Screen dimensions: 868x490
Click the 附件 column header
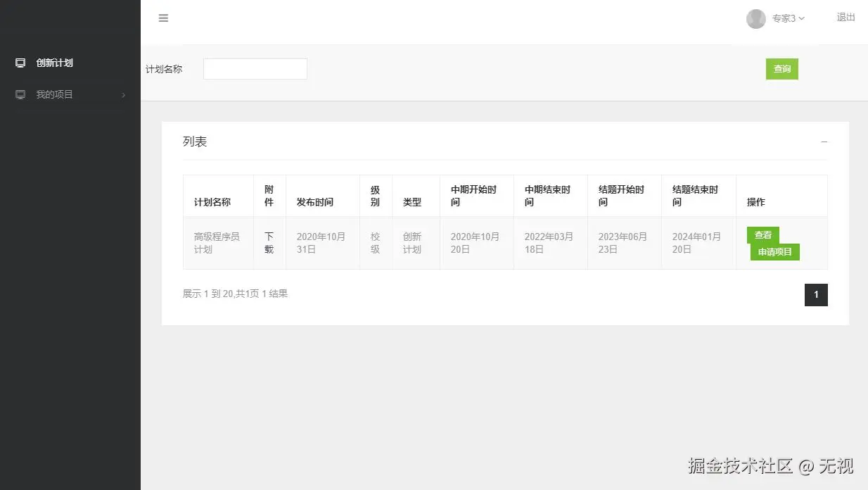[x=269, y=196]
